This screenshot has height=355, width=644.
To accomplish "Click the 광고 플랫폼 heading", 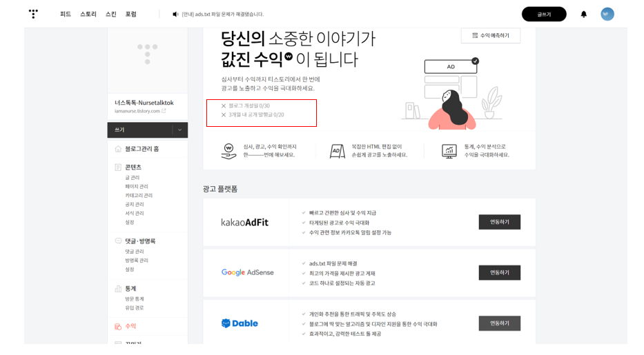I will point(220,189).
